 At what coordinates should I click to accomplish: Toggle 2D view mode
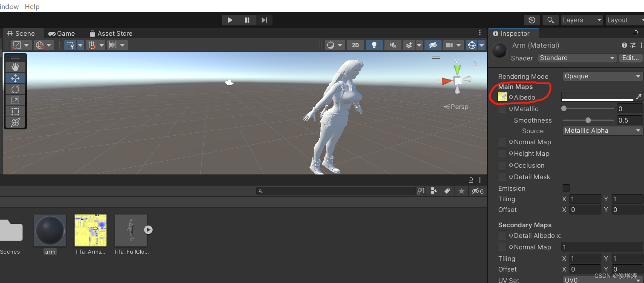click(355, 45)
